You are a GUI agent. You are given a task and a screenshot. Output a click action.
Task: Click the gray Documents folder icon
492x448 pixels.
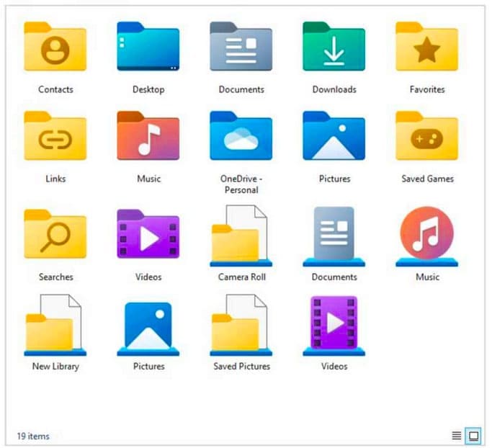(241, 48)
